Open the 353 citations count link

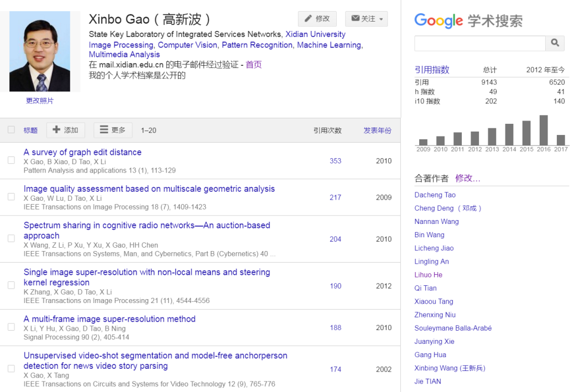pos(335,161)
